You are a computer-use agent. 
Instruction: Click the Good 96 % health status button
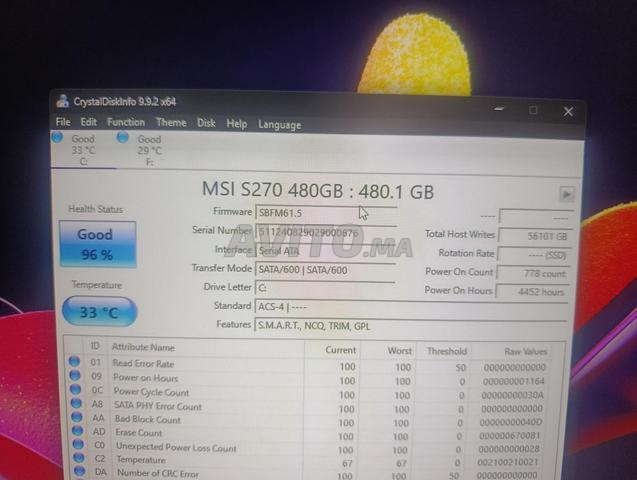tap(98, 244)
